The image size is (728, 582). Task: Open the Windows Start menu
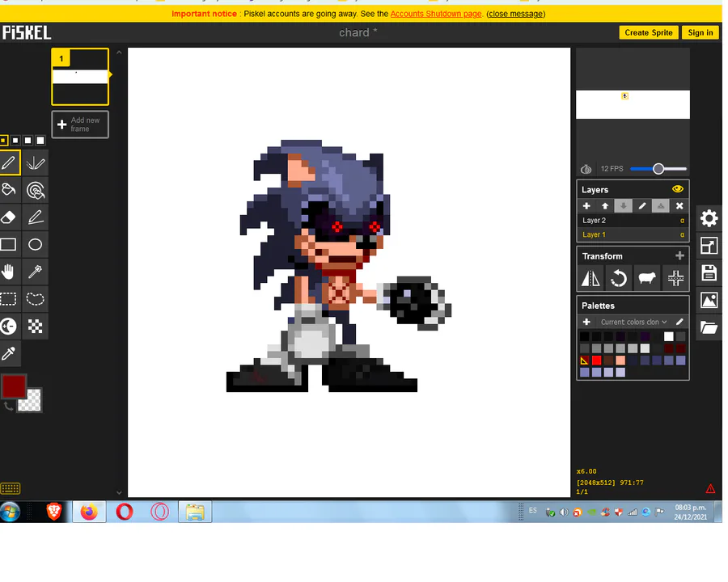pyautogui.click(x=10, y=512)
